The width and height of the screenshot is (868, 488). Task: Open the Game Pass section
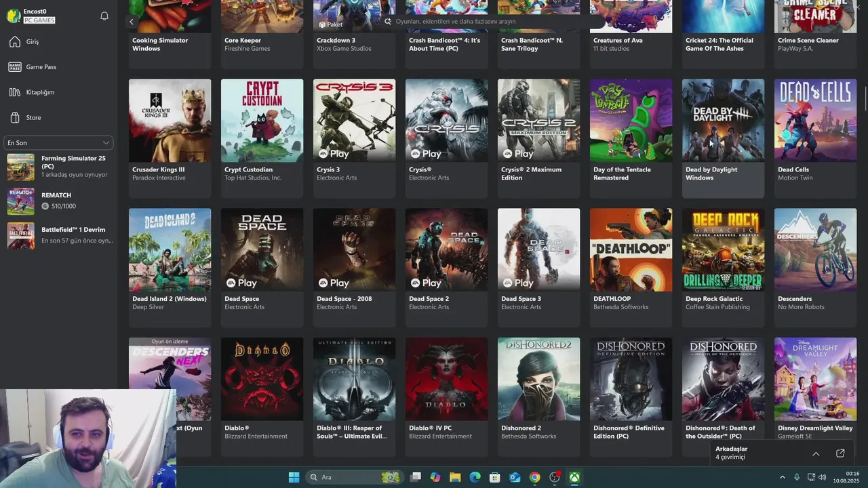(58, 67)
